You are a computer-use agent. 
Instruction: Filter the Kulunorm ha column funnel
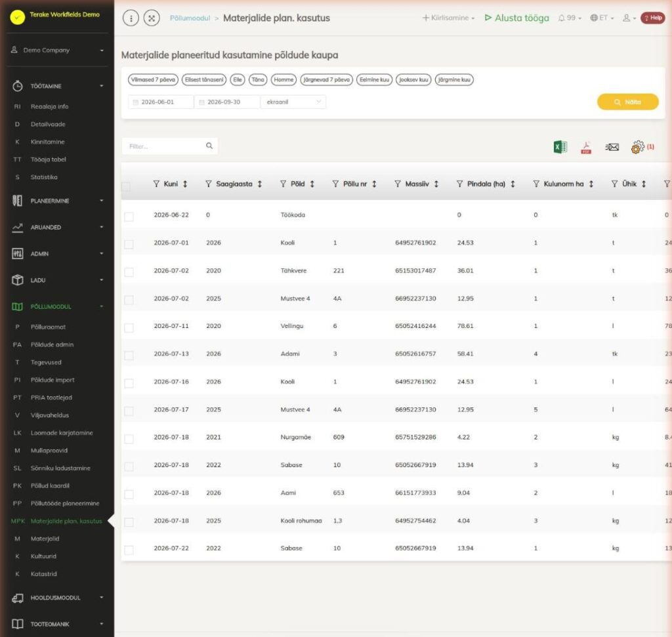tap(536, 184)
